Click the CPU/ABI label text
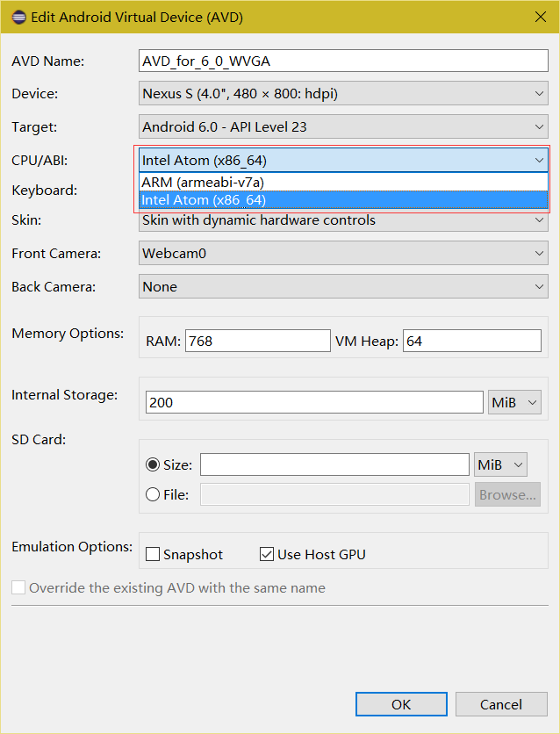Screen dimensions: 560x734 (x=39, y=161)
